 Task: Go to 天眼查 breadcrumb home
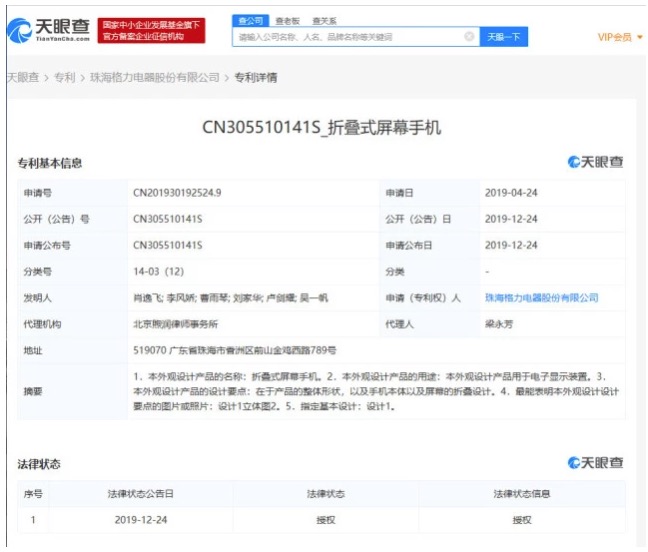23,77
